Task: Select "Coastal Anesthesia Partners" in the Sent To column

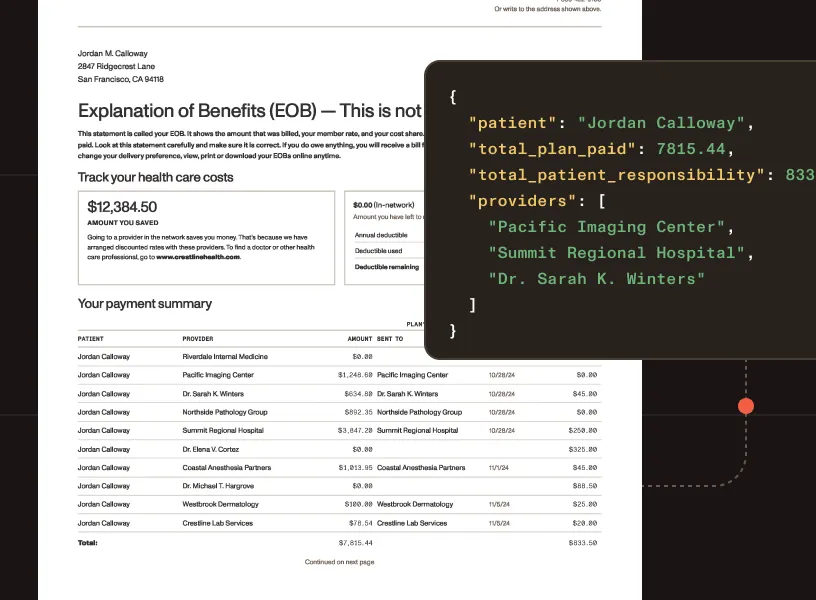Action: point(421,468)
